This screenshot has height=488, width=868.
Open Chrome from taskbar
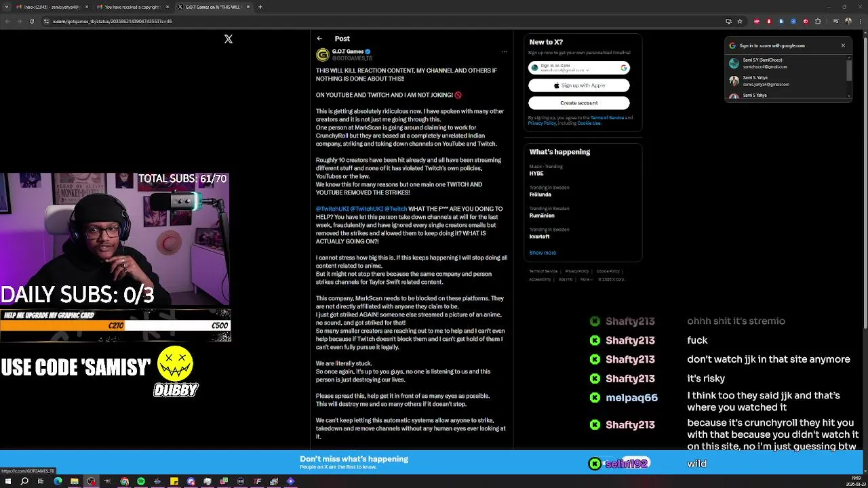pos(125,481)
